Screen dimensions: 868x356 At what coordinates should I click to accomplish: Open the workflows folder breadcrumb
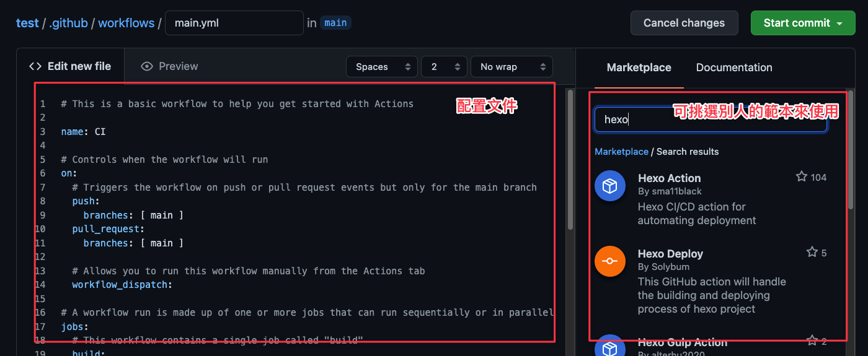coord(126,23)
